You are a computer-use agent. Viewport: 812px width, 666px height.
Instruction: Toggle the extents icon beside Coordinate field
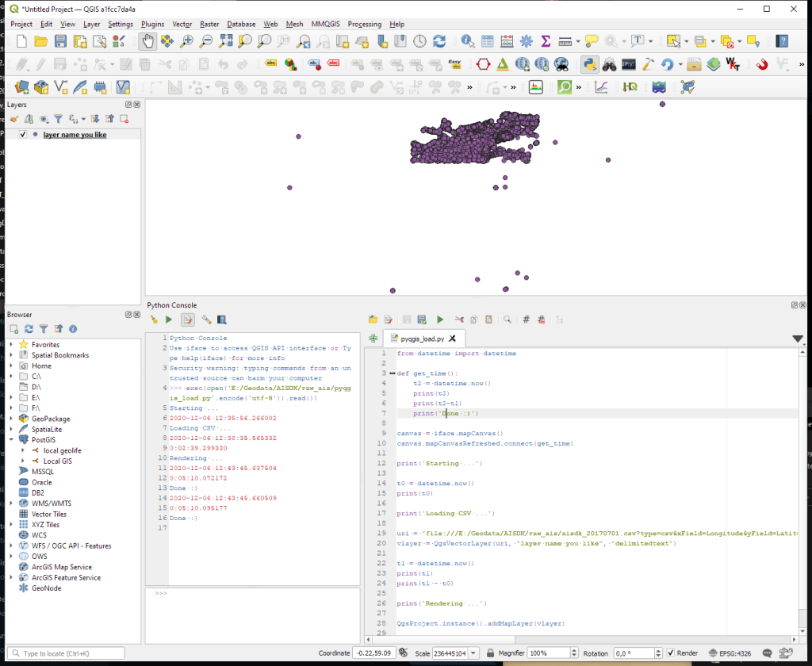404,653
